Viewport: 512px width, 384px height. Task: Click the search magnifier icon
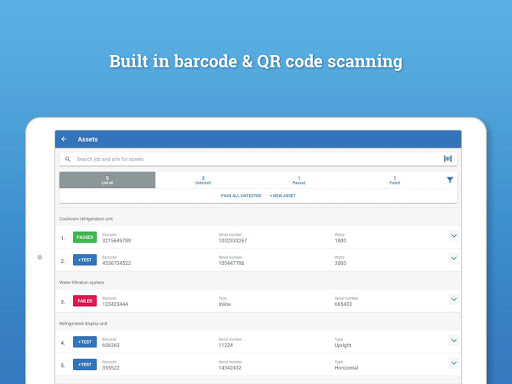(68, 159)
